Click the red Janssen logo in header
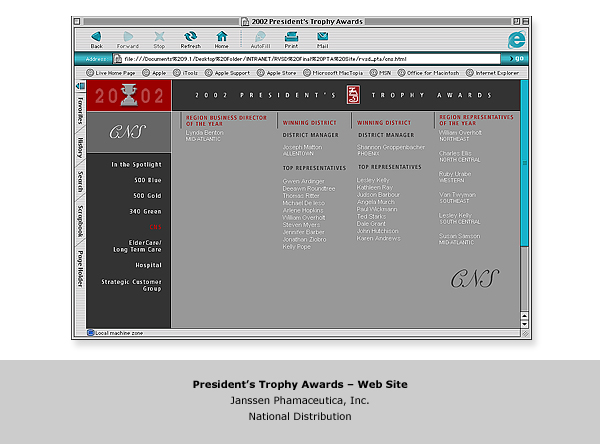This screenshot has width=600, height=444. coord(353,95)
